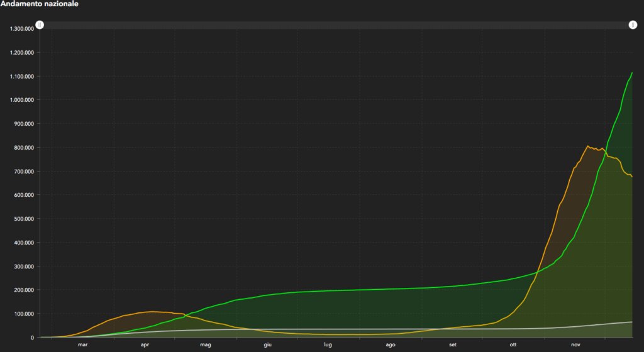Click the "Andamento nazionale" chart title

40,4
